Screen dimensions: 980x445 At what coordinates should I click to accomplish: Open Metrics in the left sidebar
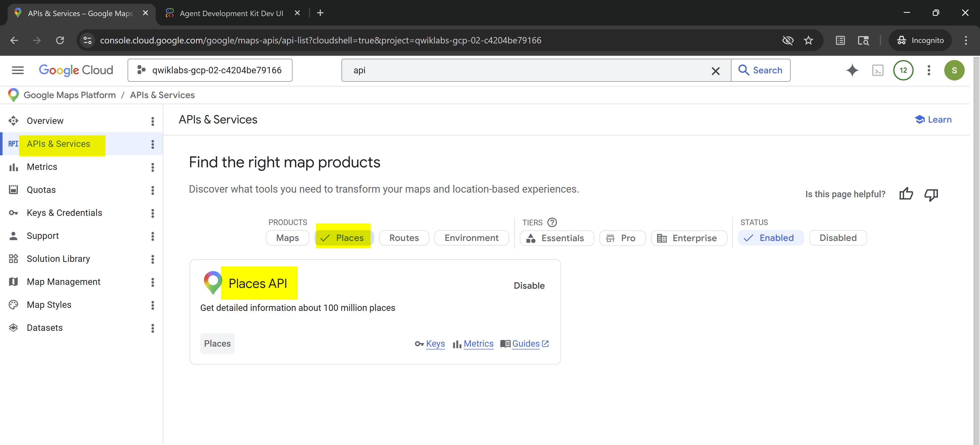click(x=42, y=167)
